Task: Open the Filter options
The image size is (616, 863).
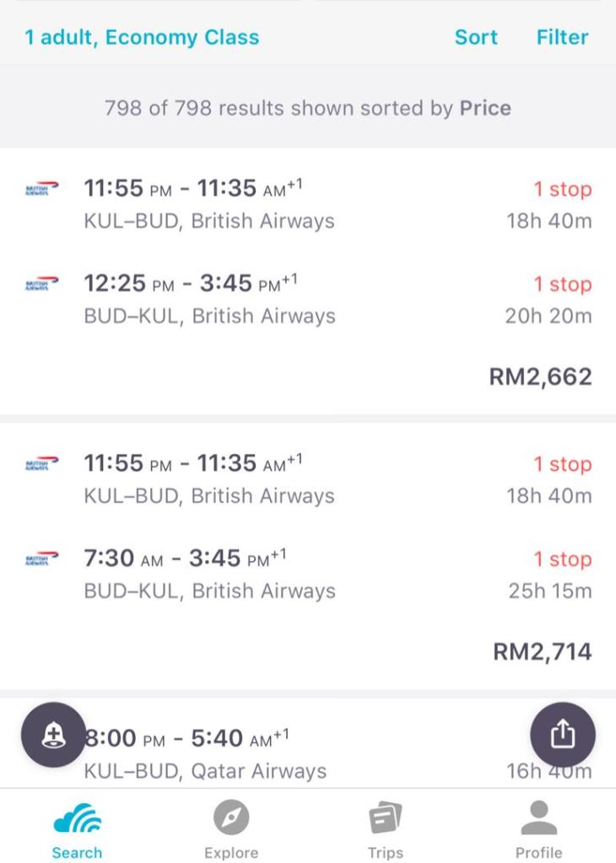Action: (x=562, y=37)
